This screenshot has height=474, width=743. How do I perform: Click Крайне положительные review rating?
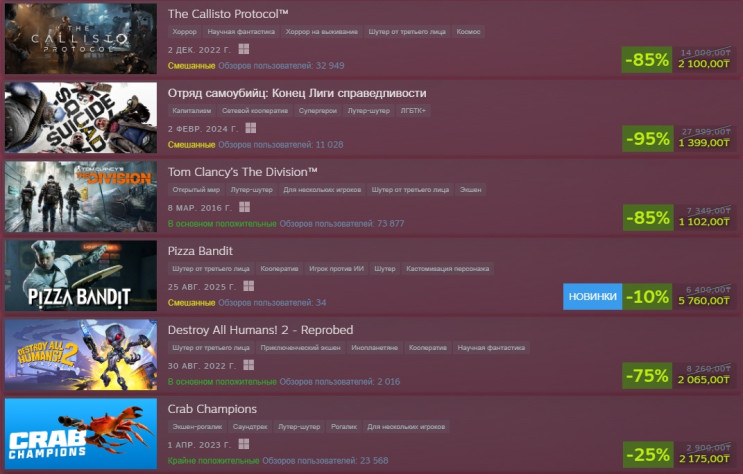213,461
